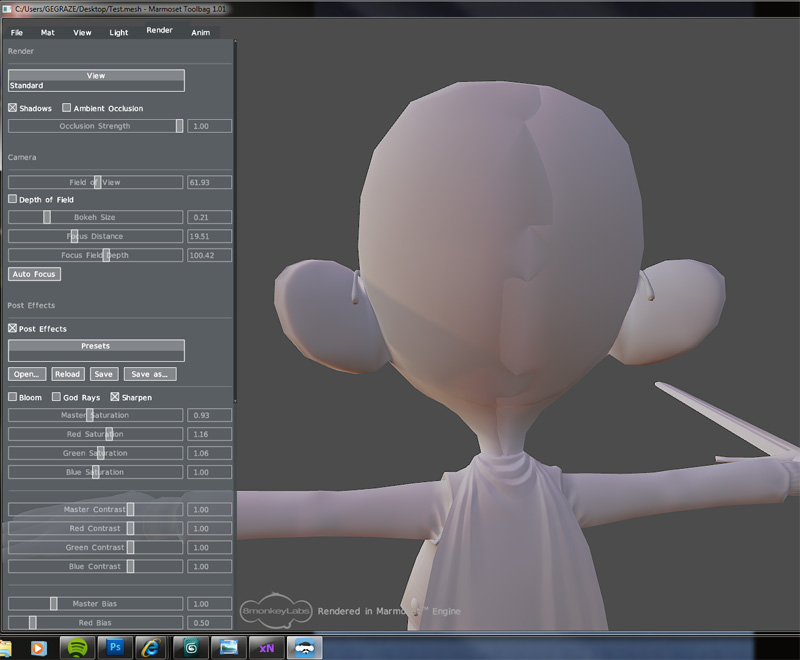The image size is (800, 660).
Task: Open the picture viewer taskbar icon
Action: click(x=229, y=648)
